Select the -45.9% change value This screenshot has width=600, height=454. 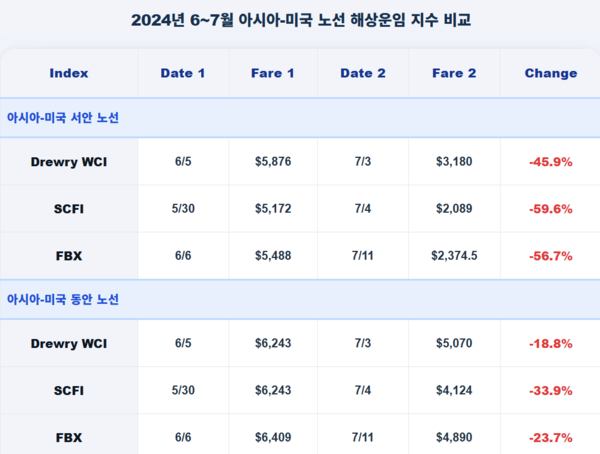pyautogui.click(x=551, y=162)
